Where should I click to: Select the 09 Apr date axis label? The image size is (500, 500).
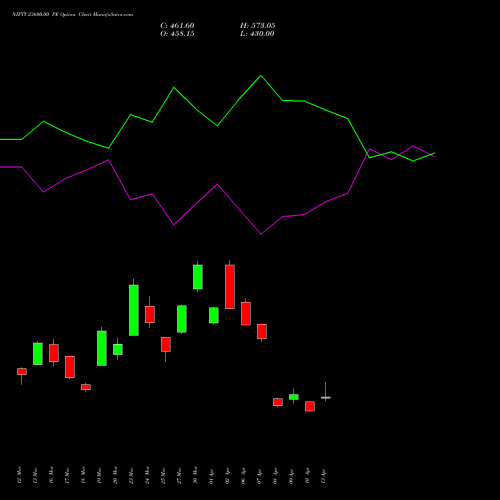[291, 476]
